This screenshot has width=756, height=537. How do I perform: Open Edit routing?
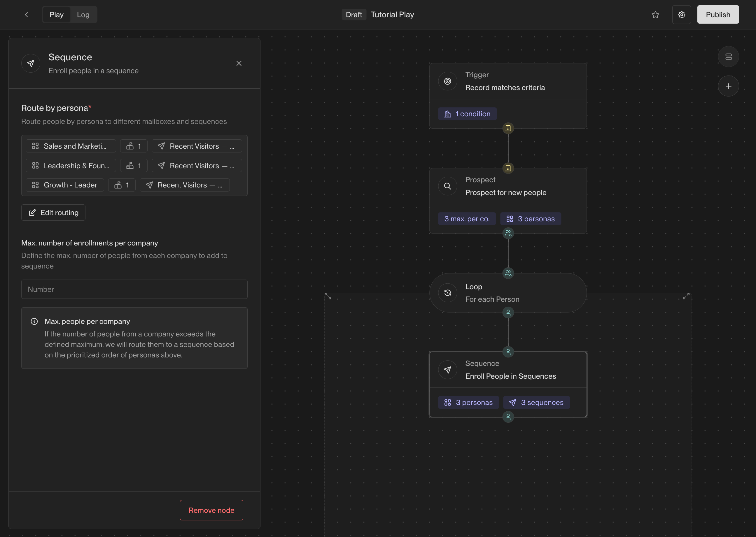53,213
